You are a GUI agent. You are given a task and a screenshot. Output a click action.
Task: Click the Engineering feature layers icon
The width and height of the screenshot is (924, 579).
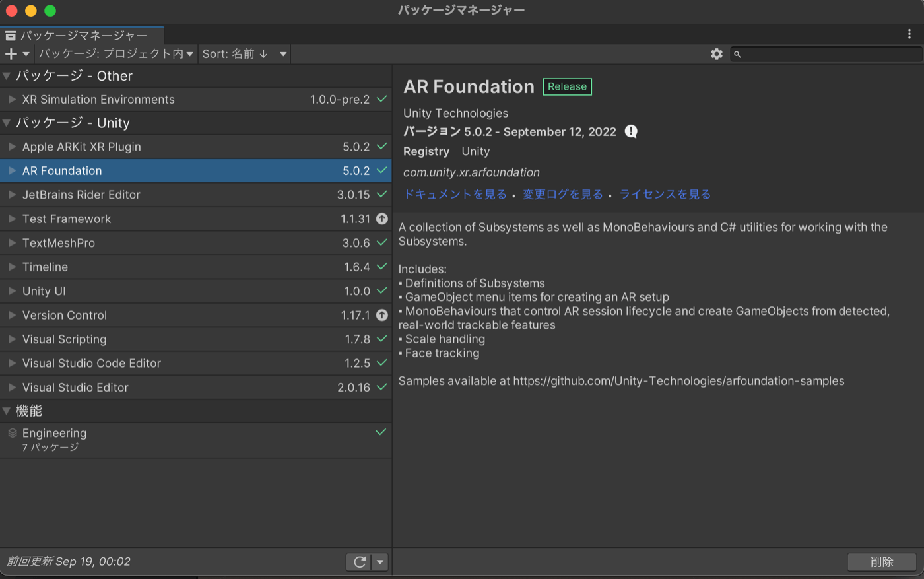click(x=13, y=433)
